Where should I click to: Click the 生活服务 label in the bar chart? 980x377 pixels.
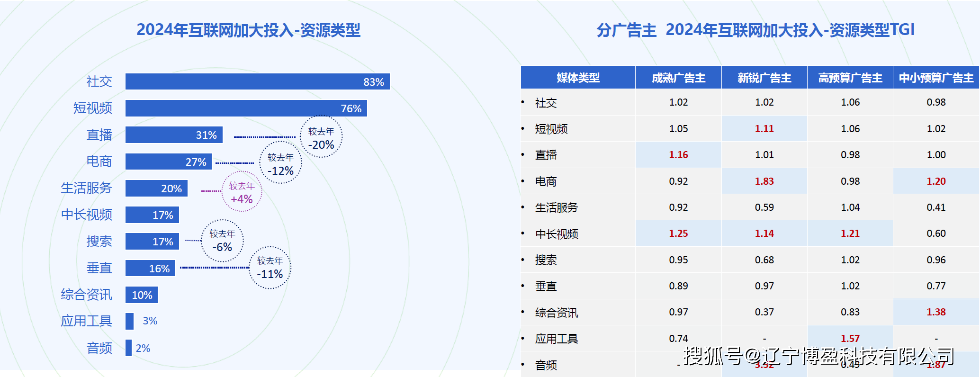(x=86, y=188)
